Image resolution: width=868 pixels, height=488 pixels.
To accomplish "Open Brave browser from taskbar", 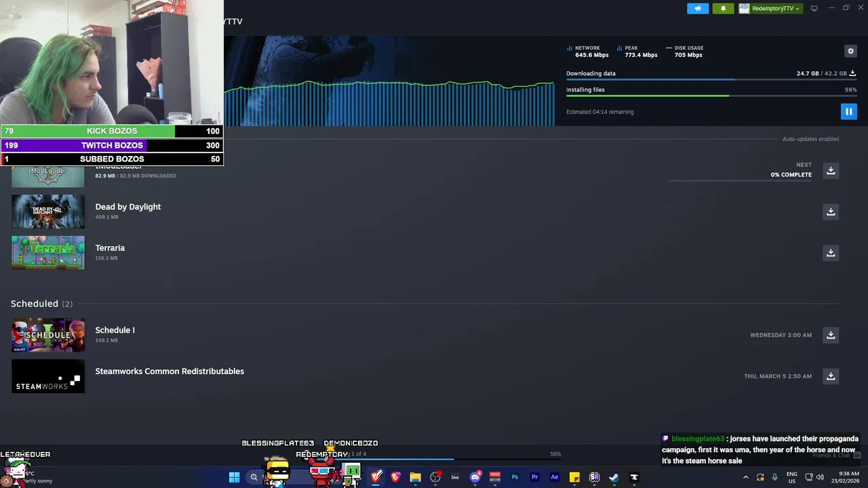I will click(x=395, y=477).
